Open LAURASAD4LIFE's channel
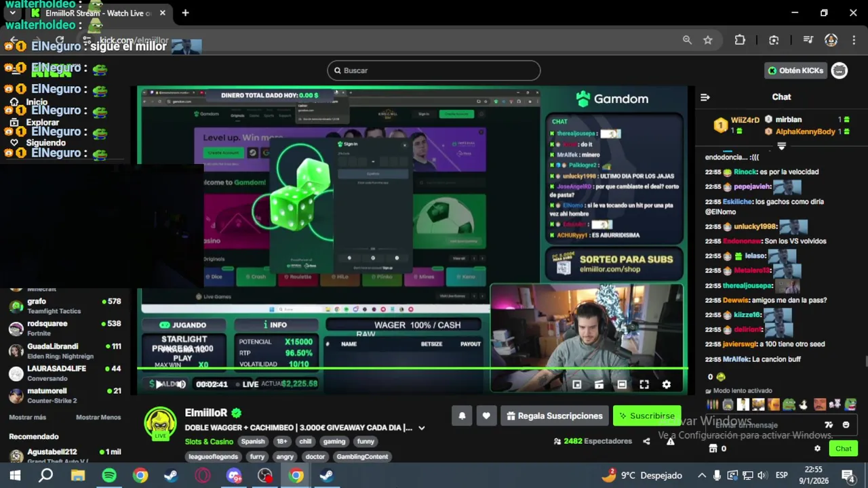Viewport: 868px width, 488px height. pyautogui.click(x=64, y=373)
